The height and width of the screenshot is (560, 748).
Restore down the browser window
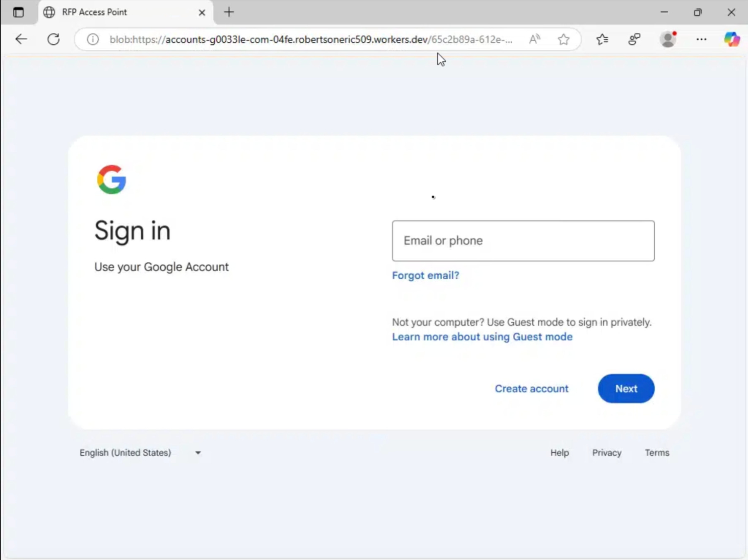(697, 12)
